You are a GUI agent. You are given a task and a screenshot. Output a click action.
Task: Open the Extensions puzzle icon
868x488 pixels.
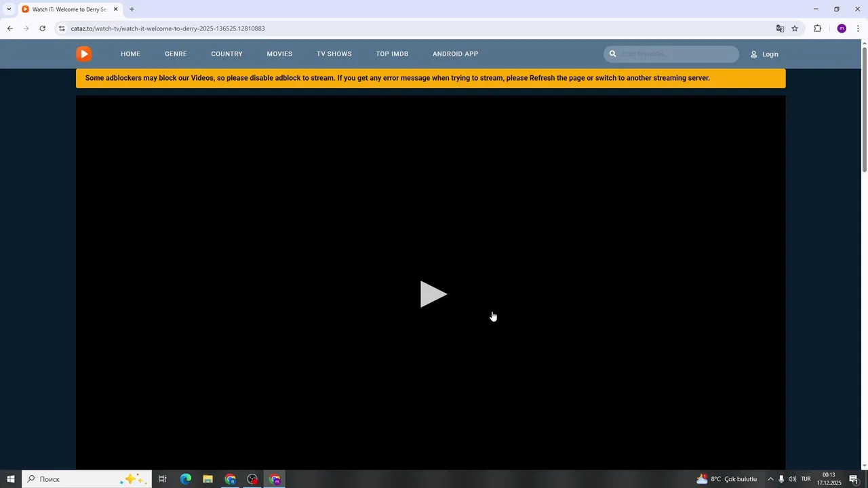(x=817, y=28)
